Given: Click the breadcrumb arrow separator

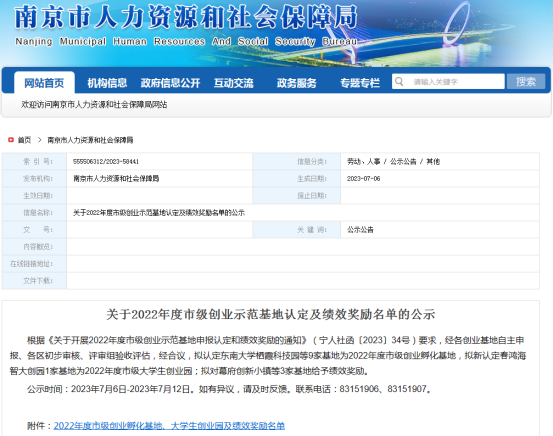Looking at the screenshot, I should (x=40, y=140).
